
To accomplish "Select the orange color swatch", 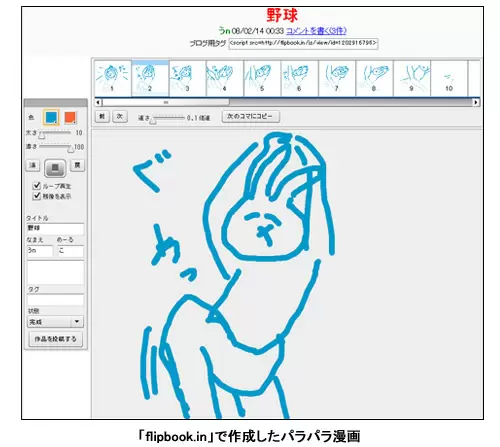I will tap(70, 117).
